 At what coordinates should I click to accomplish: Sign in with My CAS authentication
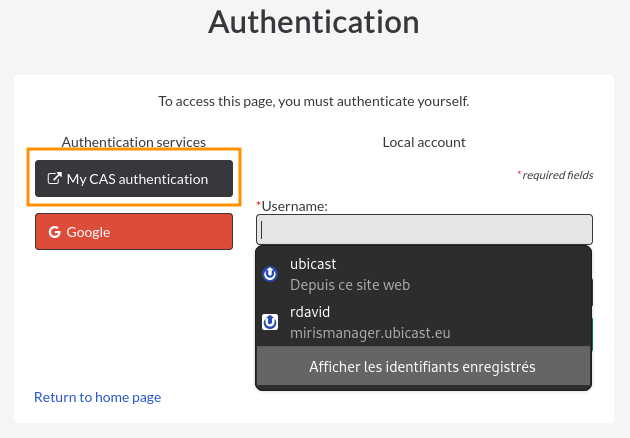coord(134,178)
